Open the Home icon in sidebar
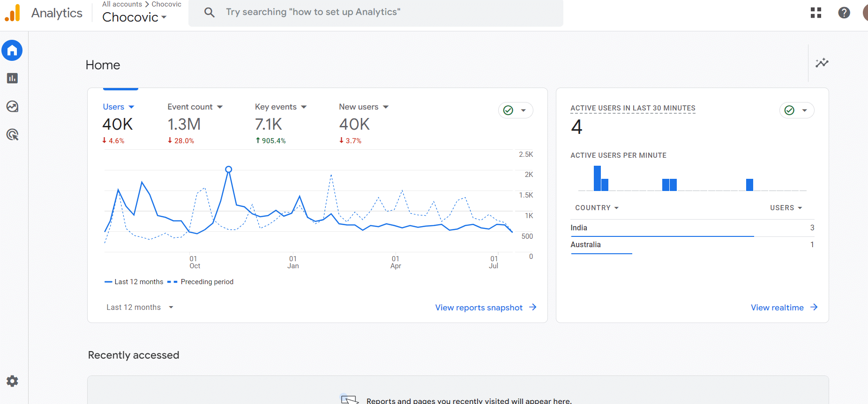This screenshot has width=868, height=404. (x=12, y=51)
